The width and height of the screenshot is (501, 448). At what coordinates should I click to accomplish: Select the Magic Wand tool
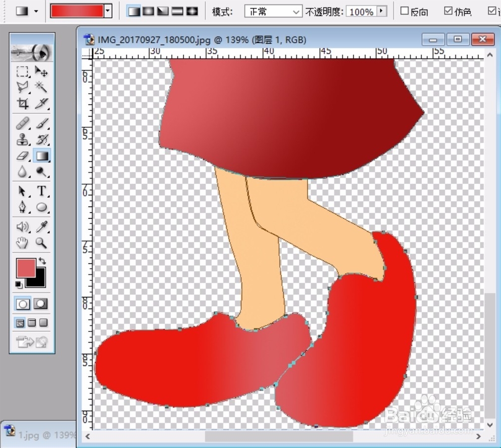(41, 87)
